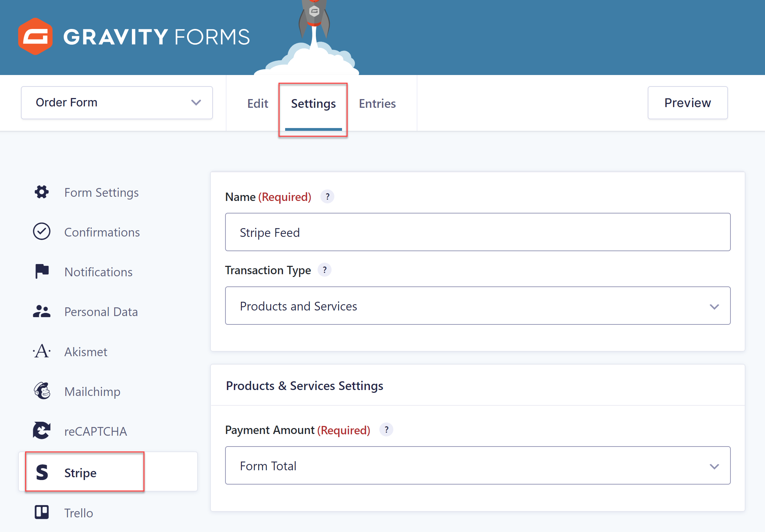Click the Products & Services Settings heading
The image size is (765, 532).
(304, 385)
